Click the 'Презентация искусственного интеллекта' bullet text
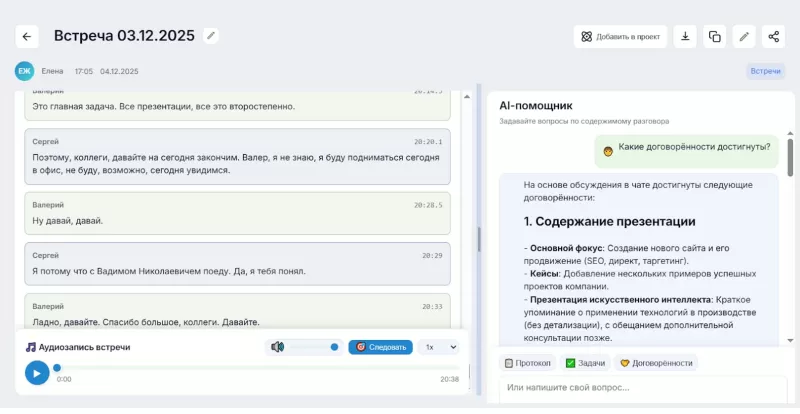This screenshot has width=800, height=414. pos(620,300)
